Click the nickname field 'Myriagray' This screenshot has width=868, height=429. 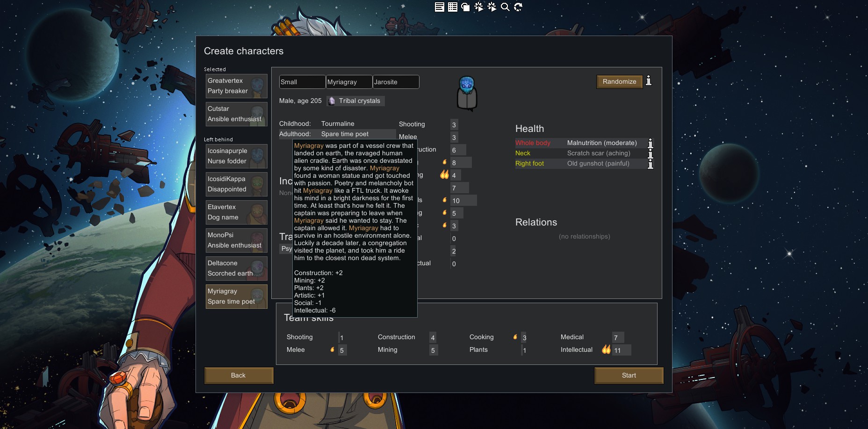(x=349, y=82)
